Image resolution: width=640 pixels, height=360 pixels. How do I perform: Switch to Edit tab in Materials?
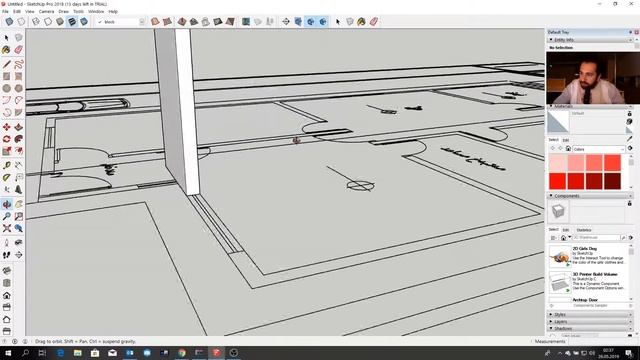[x=566, y=140]
